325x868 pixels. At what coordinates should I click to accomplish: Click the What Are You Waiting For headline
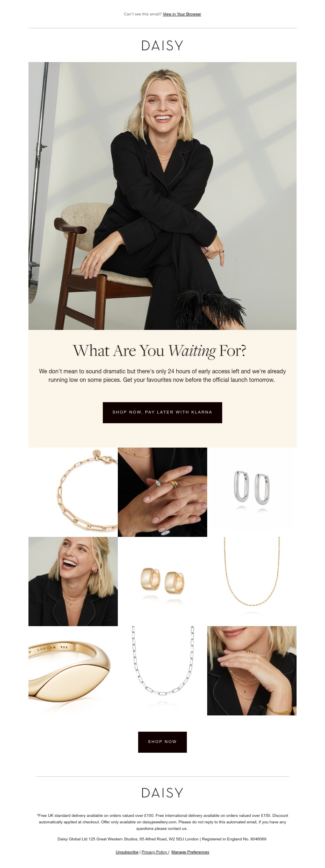pyautogui.click(x=160, y=351)
